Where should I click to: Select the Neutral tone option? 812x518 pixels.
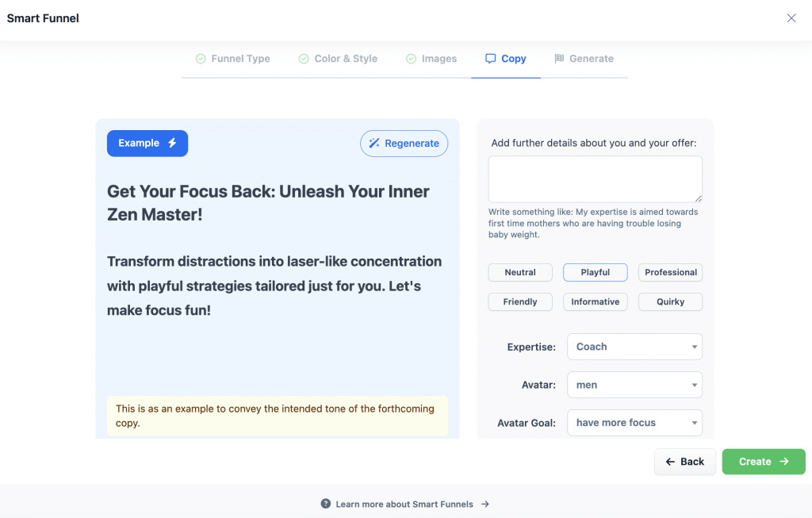(x=520, y=272)
